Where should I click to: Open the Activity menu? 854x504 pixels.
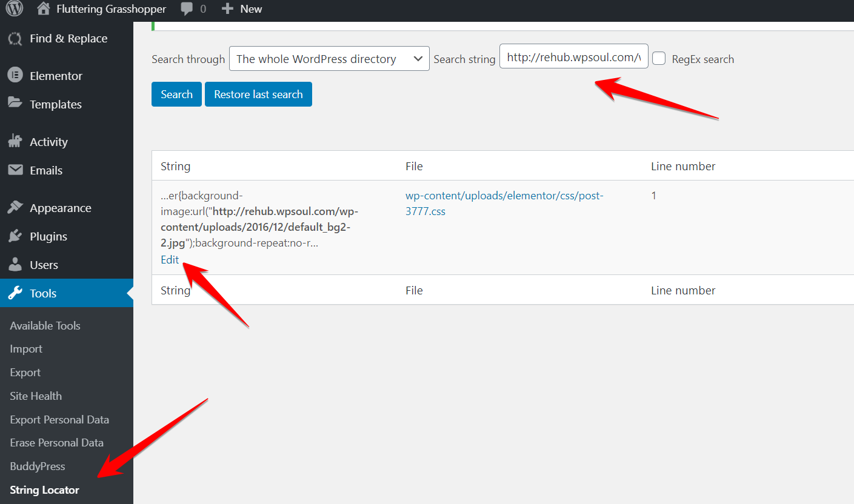click(x=67, y=142)
